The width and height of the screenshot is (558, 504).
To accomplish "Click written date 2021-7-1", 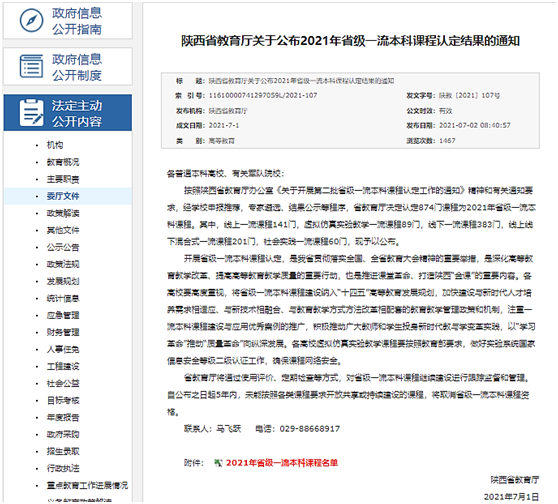I will pyautogui.click(x=224, y=125).
